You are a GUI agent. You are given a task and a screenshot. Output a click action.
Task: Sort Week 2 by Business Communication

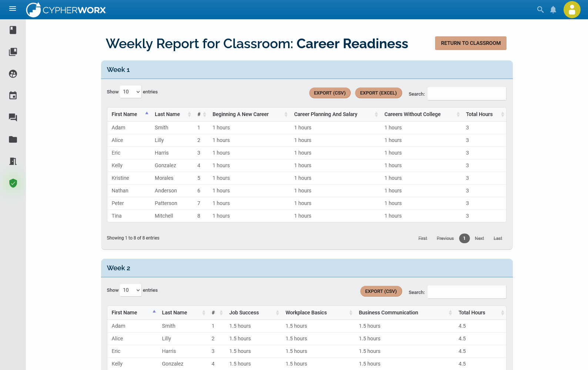coord(404,313)
